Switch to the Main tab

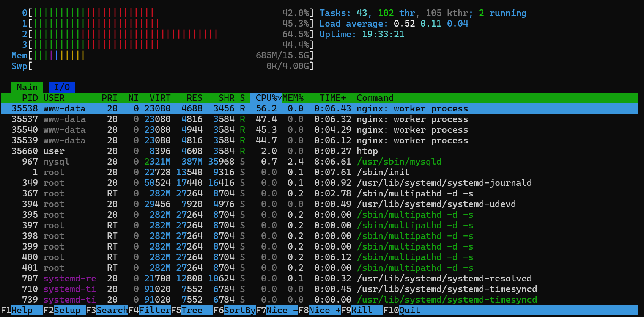pos(27,87)
